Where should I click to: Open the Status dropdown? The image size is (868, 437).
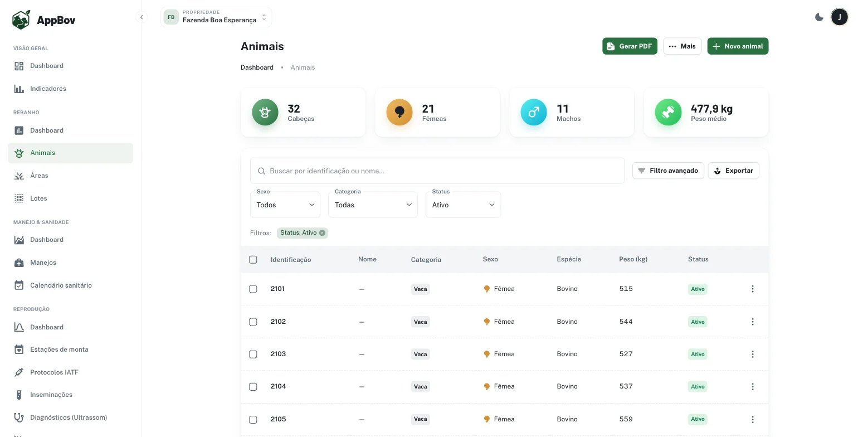click(x=463, y=205)
